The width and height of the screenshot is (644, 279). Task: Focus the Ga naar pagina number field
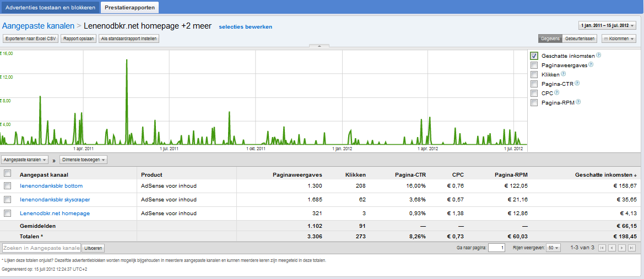pos(497,248)
